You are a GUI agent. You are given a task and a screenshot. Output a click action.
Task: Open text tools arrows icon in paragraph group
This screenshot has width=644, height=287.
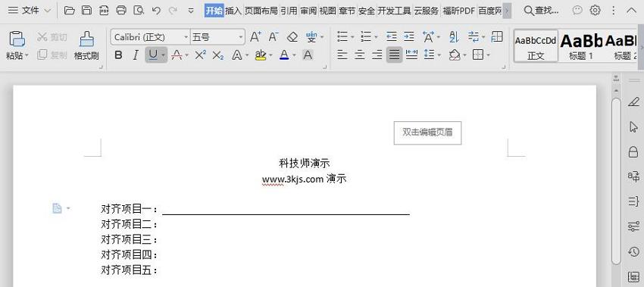474,37
